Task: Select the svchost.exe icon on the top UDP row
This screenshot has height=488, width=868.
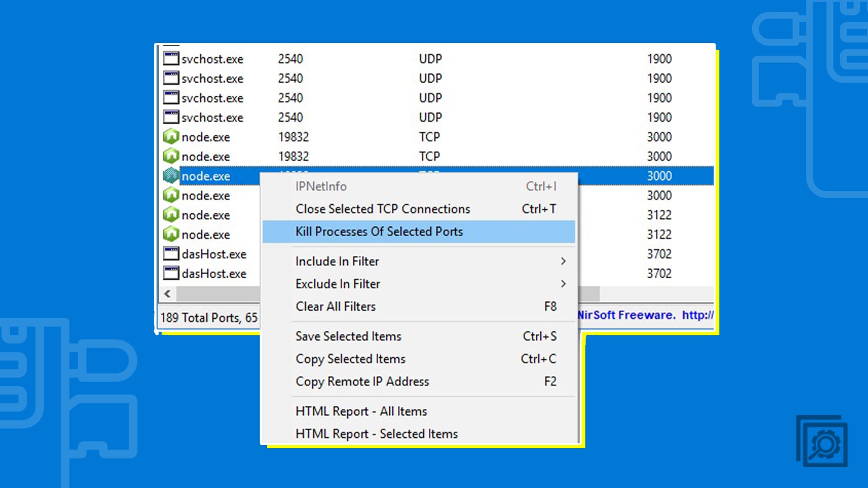Action: (x=171, y=59)
